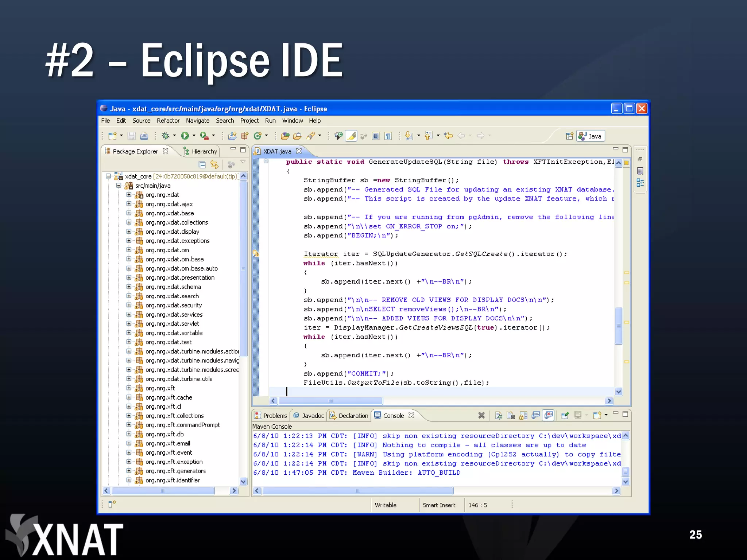747x560 pixels.
Task: Click Task List icon in right sidebar
Action: pyautogui.click(x=640, y=171)
